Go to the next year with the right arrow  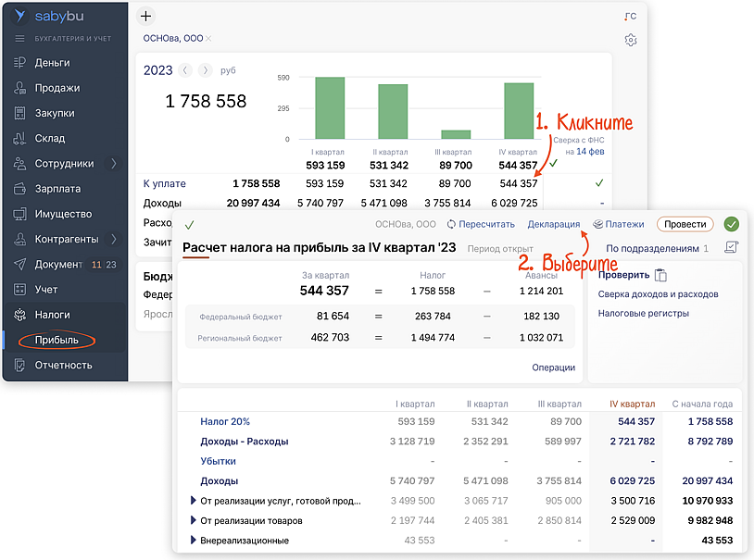(205, 70)
